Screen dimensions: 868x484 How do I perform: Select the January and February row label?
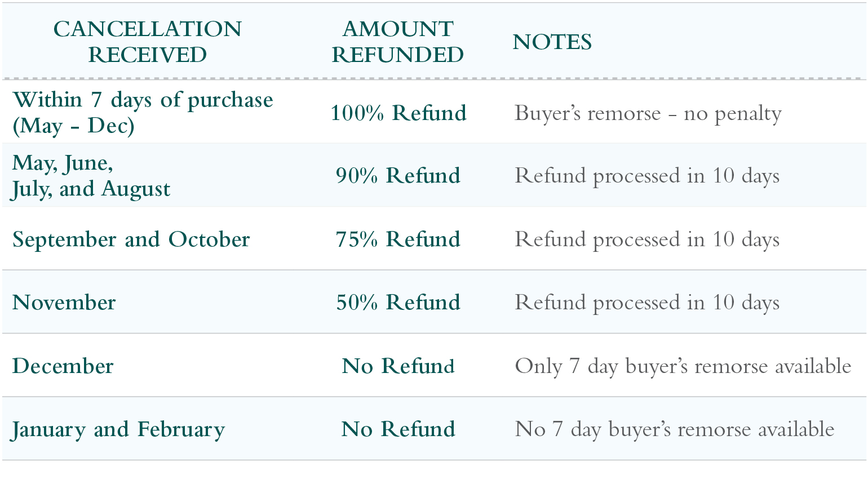coord(118,430)
